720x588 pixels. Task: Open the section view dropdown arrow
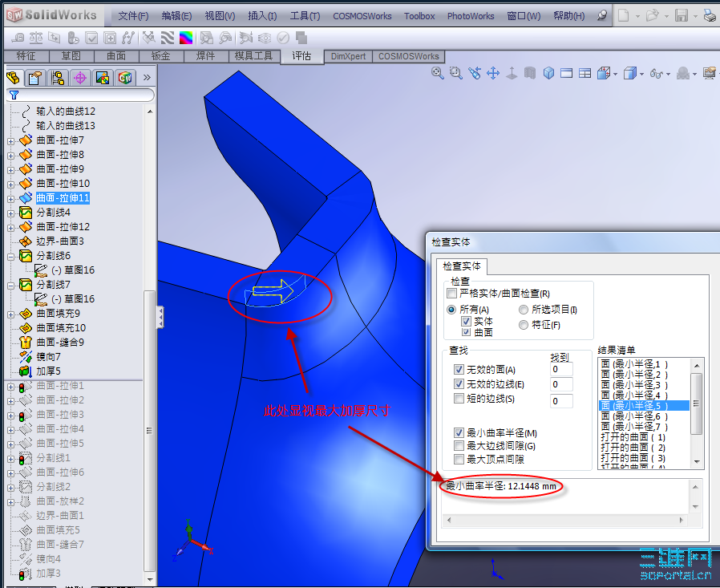click(x=615, y=74)
